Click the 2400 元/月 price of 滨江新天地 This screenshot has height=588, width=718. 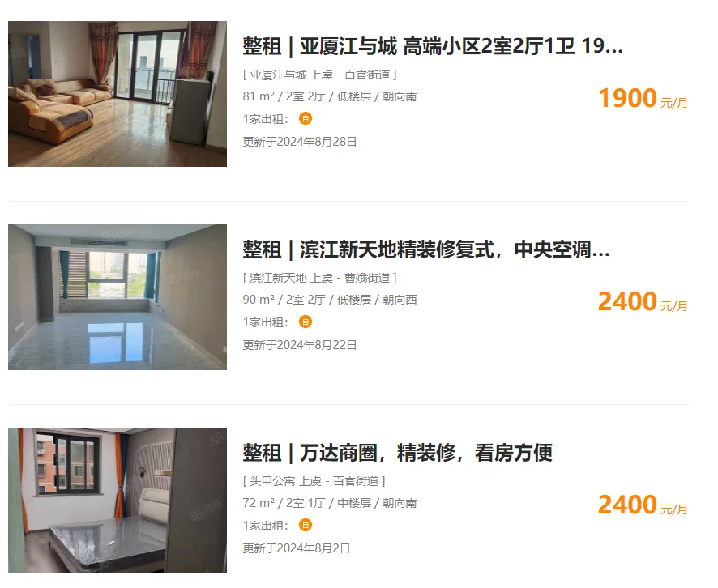(643, 301)
